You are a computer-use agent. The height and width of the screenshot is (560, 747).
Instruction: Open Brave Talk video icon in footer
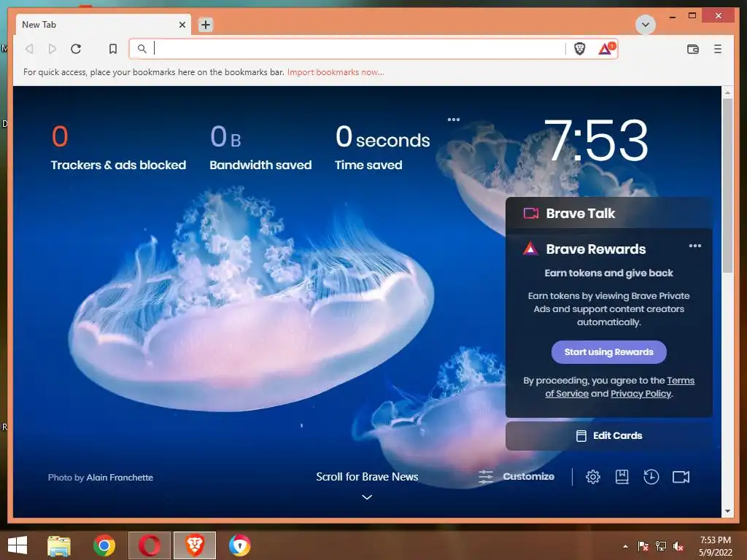[681, 477]
